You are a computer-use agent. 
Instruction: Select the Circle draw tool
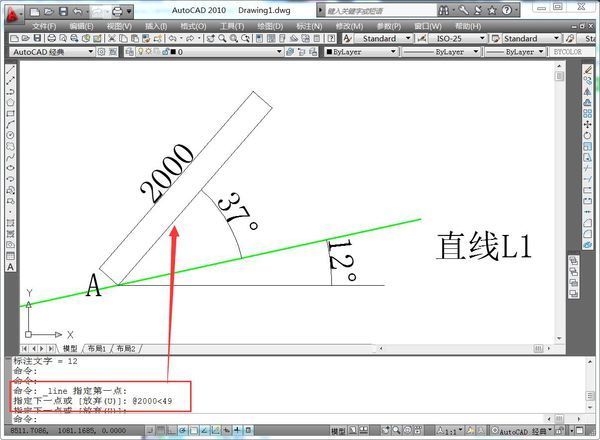[x=10, y=135]
